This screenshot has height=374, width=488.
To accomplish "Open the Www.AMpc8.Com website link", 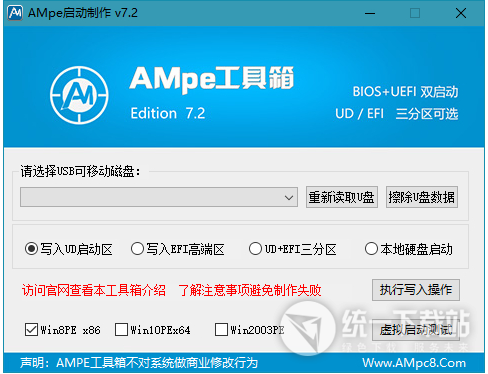I will point(414,363).
